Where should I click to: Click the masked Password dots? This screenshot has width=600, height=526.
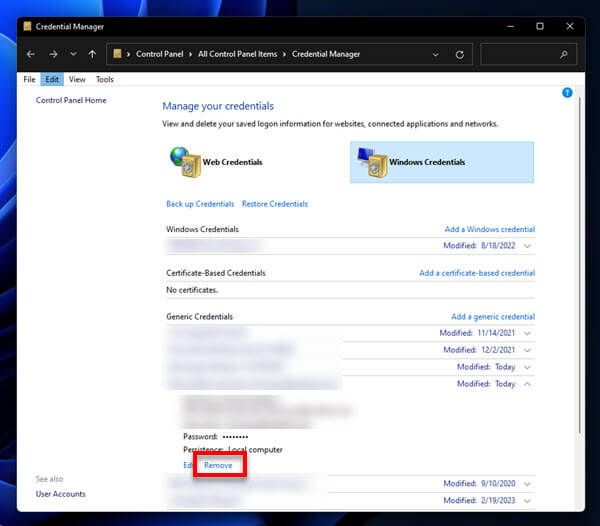click(235, 436)
